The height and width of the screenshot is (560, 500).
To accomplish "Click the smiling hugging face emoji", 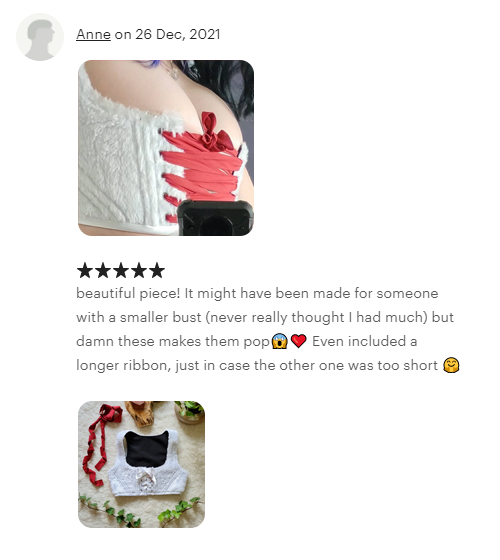I will click(x=451, y=365).
